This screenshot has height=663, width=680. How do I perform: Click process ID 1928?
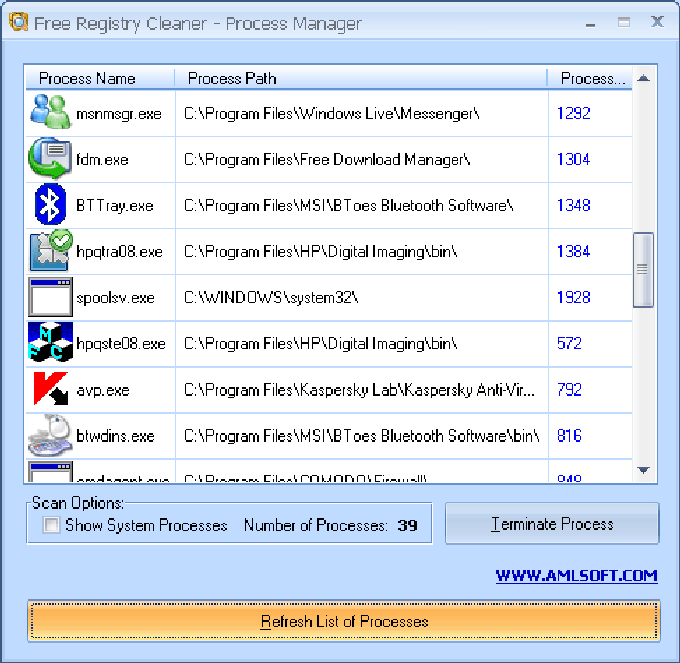[573, 298]
